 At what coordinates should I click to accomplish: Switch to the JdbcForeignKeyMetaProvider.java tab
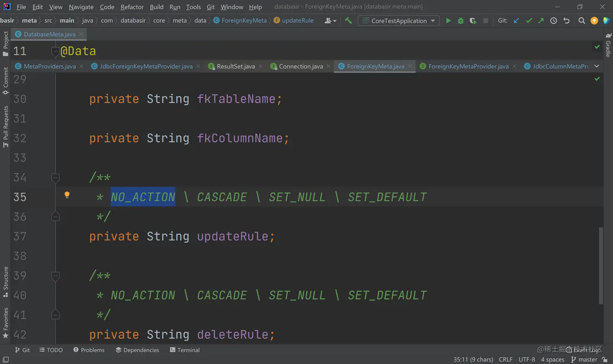[x=146, y=66]
